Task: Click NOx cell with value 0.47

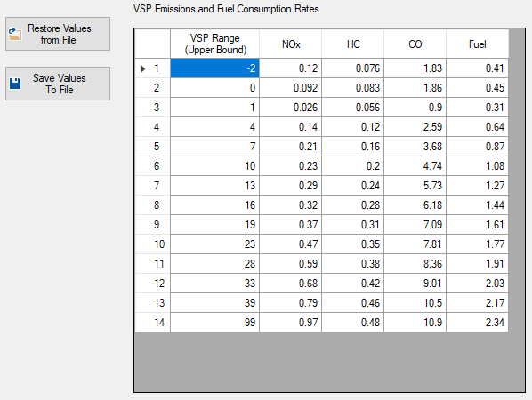Action: [x=291, y=244]
